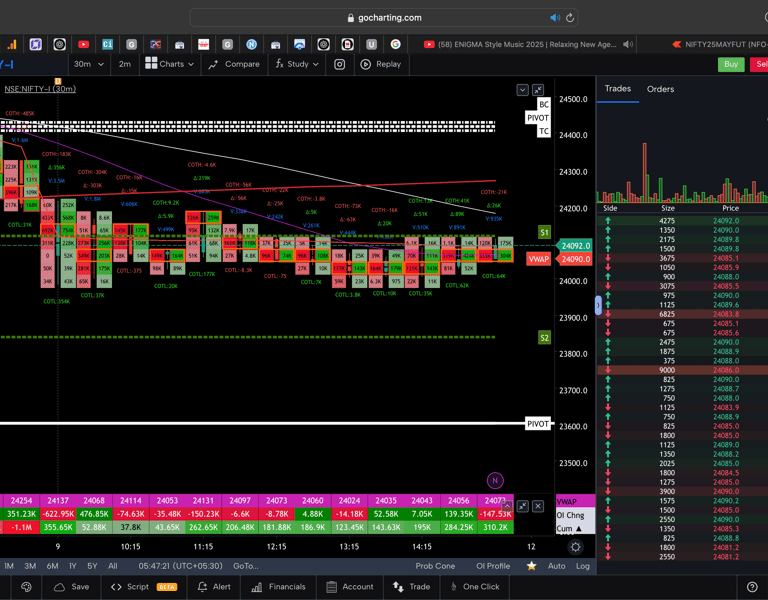Open chart settings gear icon
Viewport: 768px width, 600px height.
[x=576, y=547]
